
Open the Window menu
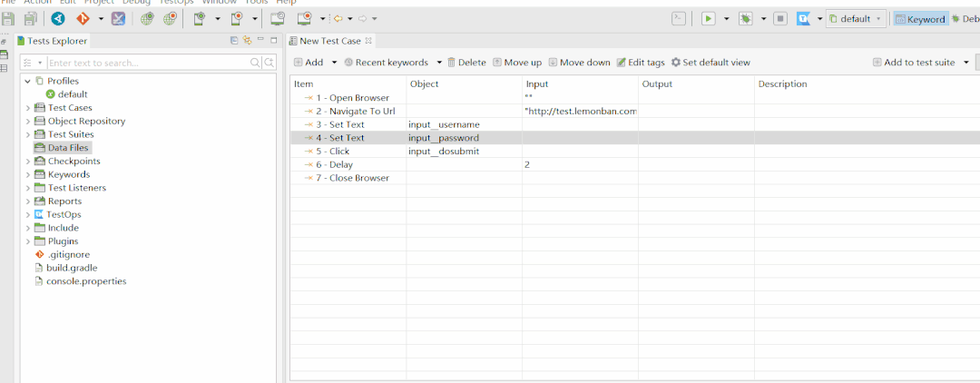tap(220, 3)
